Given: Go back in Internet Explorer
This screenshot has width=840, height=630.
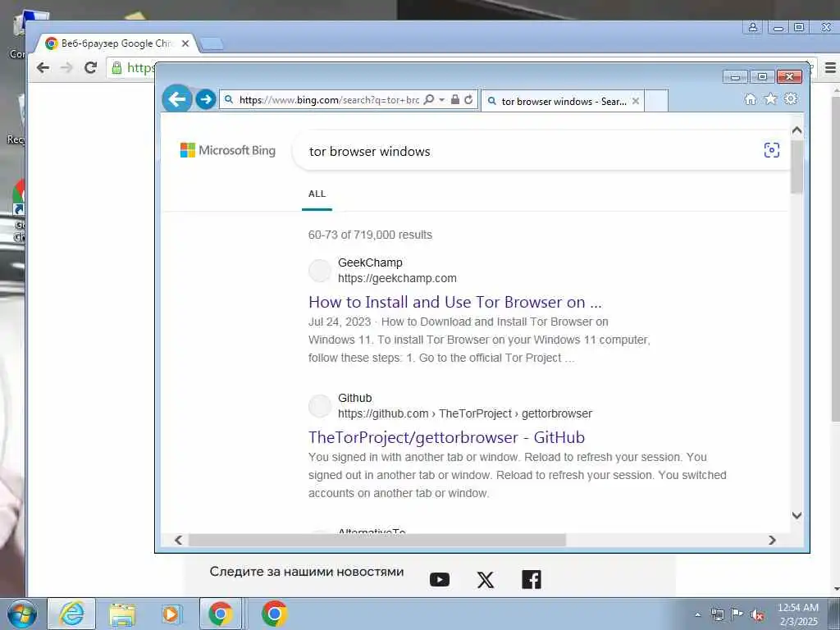Looking at the screenshot, I should tap(177, 99).
